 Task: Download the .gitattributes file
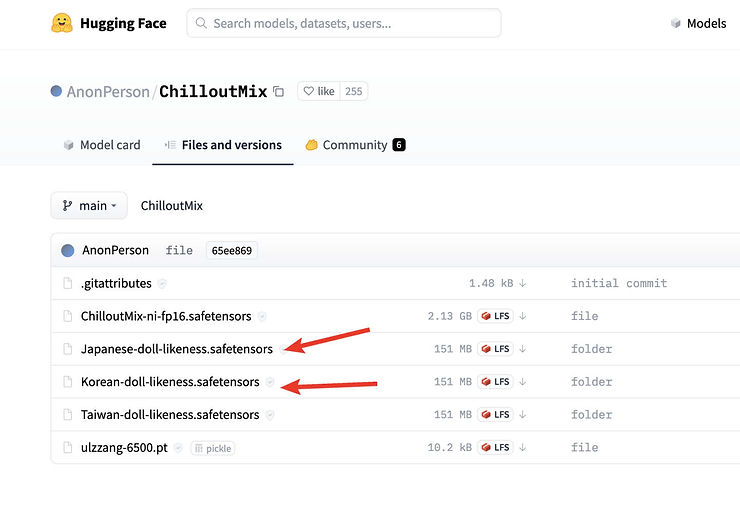[522, 283]
